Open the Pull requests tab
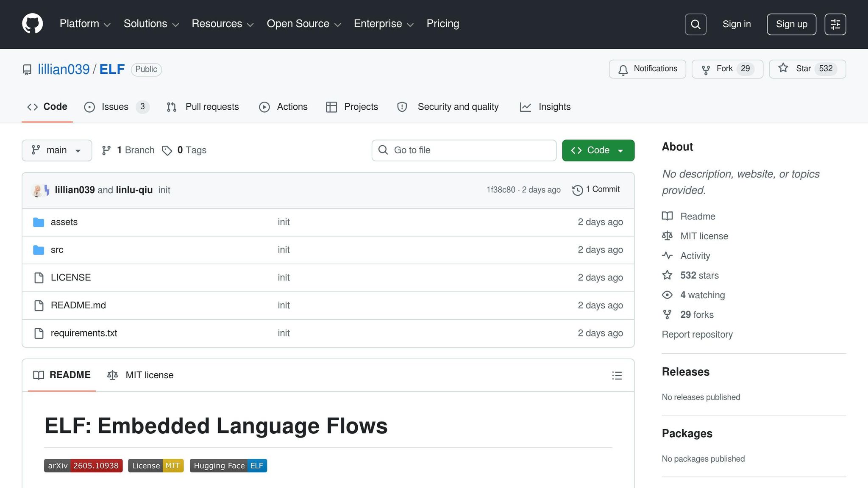 tap(203, 107)
